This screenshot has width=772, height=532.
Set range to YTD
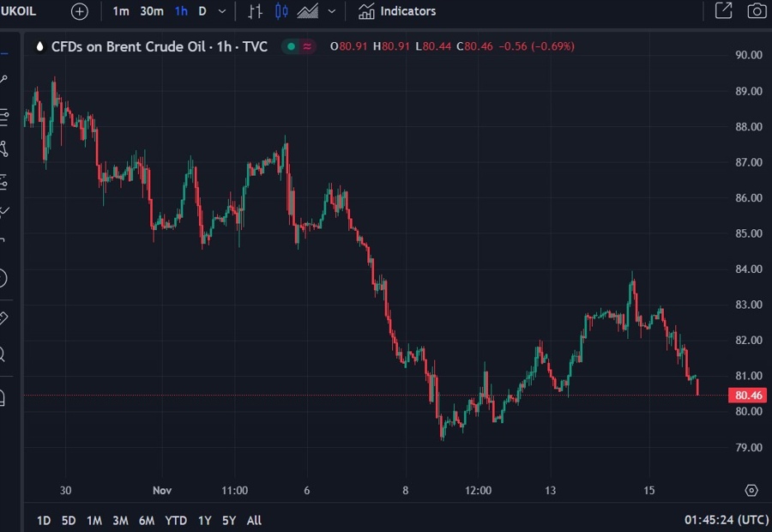coord(176,521)
